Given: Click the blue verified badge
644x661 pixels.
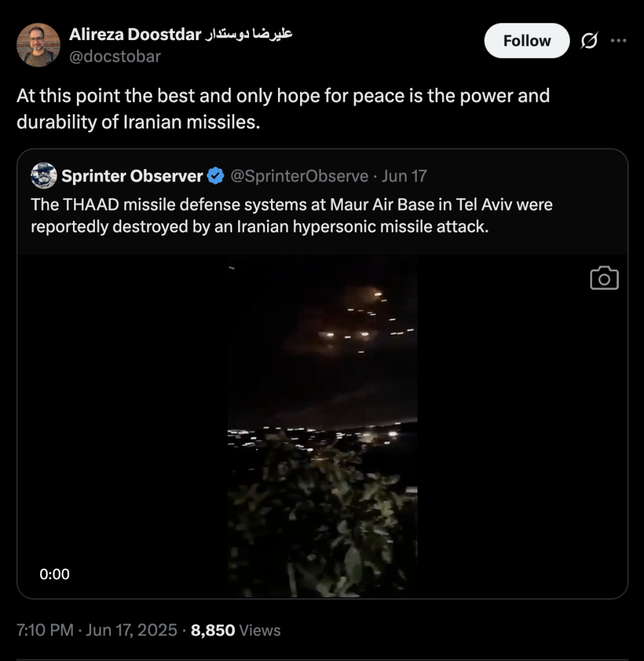Looking at the screenshot, I should tap(215, 176).
